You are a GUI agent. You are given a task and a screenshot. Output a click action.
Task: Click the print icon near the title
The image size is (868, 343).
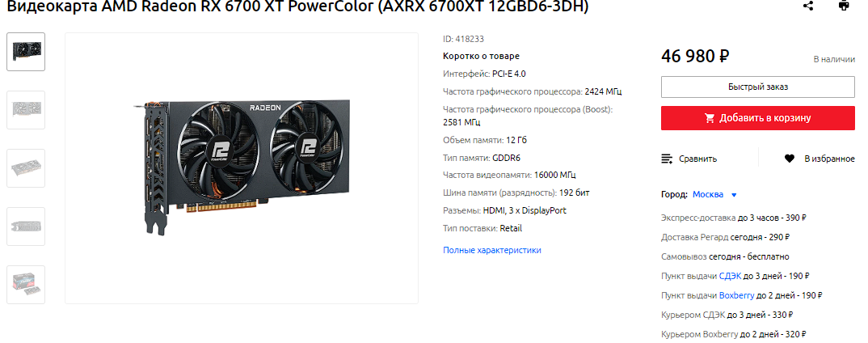click(x=844, y=6)
